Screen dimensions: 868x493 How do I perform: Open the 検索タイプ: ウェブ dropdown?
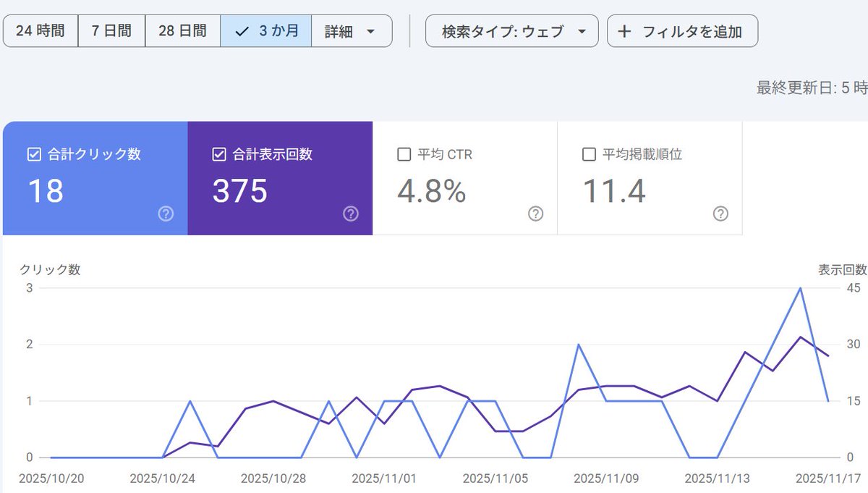point(512,31)
